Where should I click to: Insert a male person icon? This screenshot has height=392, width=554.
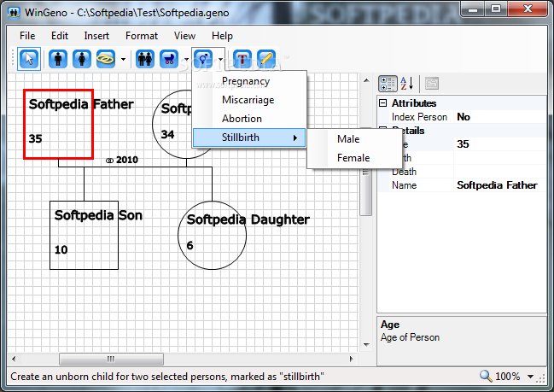click(x=58, y=59)
